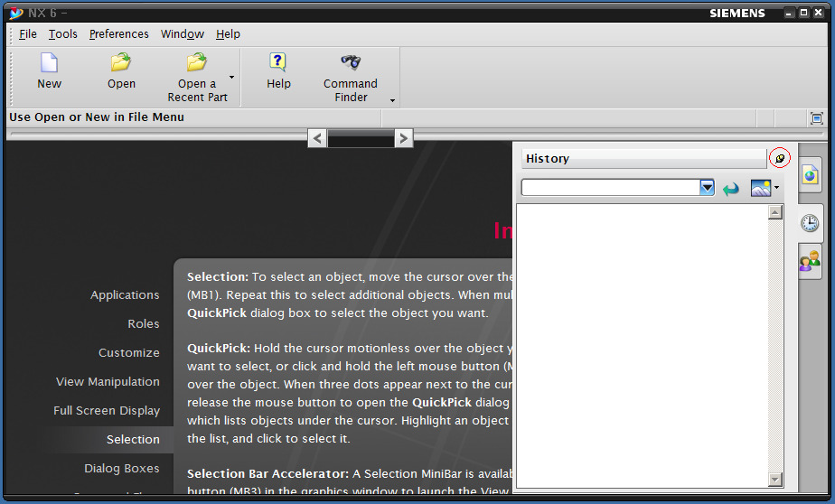Screen dimensions: 835x504
Task: Click the dark horizontal slider thumb
Action: [361, 138]
